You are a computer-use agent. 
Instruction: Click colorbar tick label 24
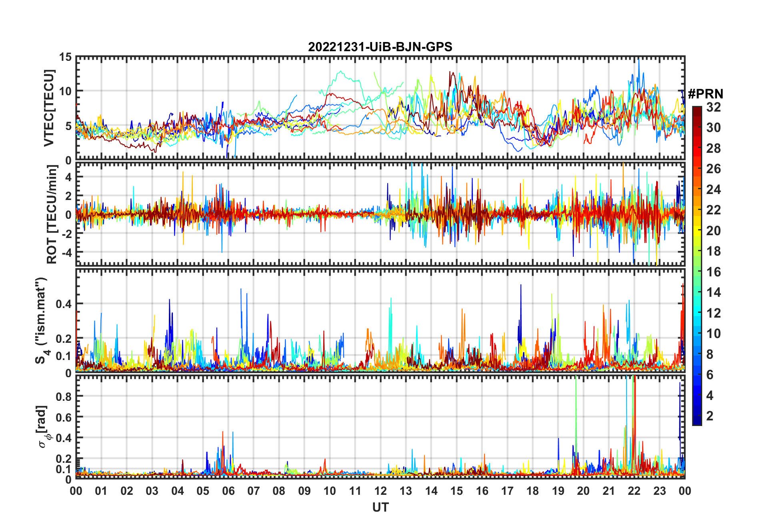713,190
